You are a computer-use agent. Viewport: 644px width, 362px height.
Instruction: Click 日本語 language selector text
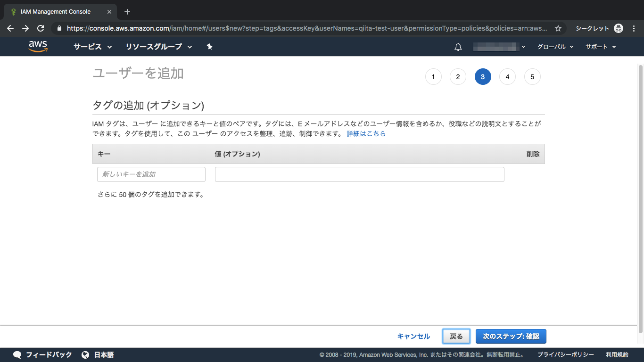coord(104,355)
